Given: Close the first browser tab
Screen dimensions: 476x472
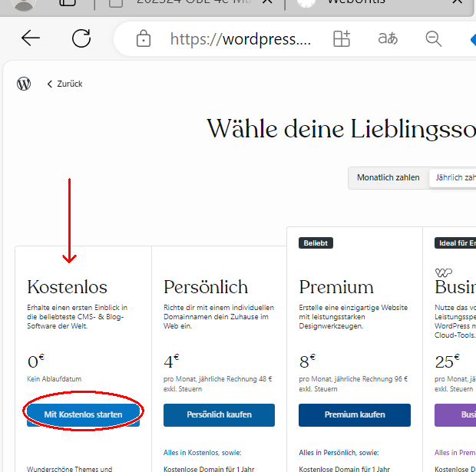Looking at the screenshot, I should click(267, 2).
